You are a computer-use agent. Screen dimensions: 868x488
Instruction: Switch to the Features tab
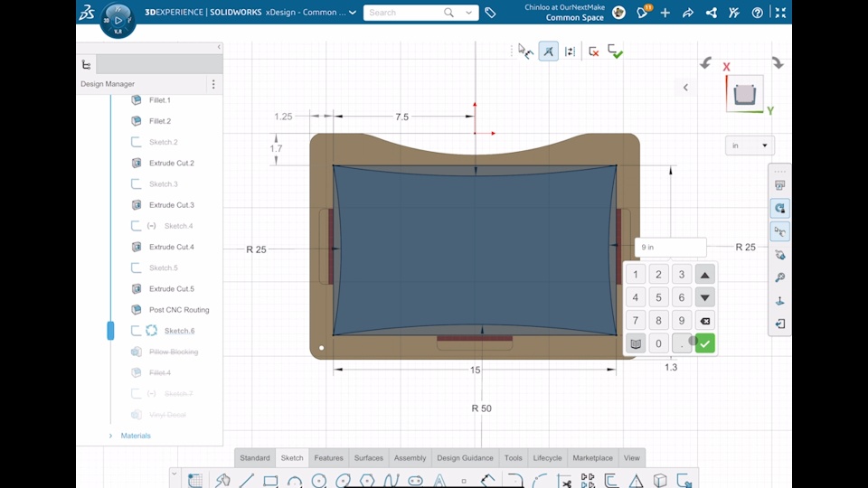coord(329,457)
